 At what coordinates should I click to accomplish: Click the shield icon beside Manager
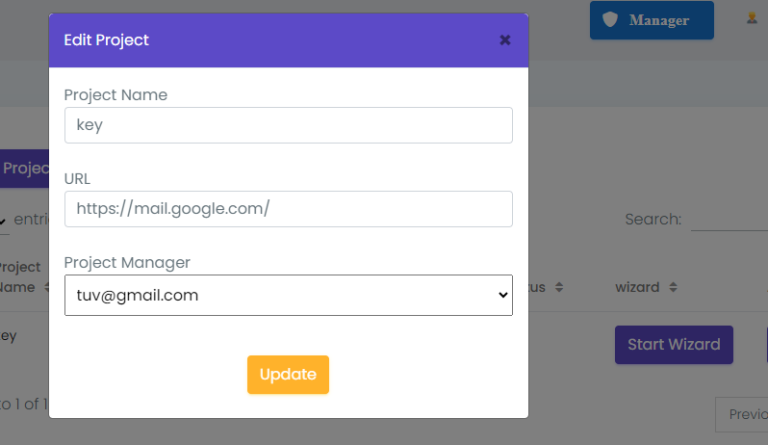coord(610,20)
